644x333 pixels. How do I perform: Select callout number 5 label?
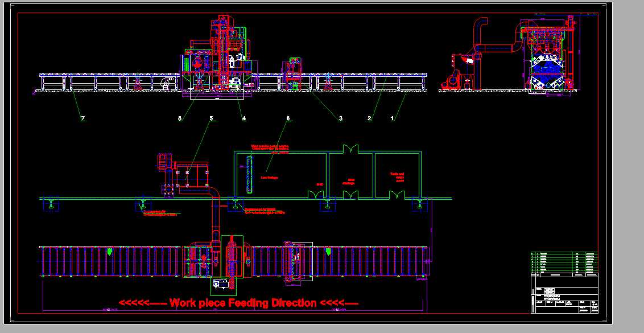[212, 118]
